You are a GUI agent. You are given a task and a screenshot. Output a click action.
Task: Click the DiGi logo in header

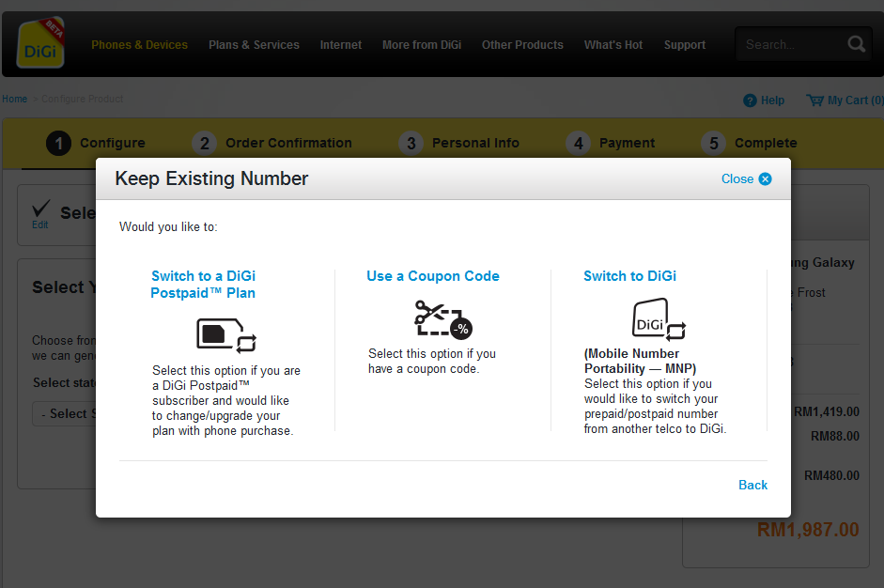click(x=40, y=44)
